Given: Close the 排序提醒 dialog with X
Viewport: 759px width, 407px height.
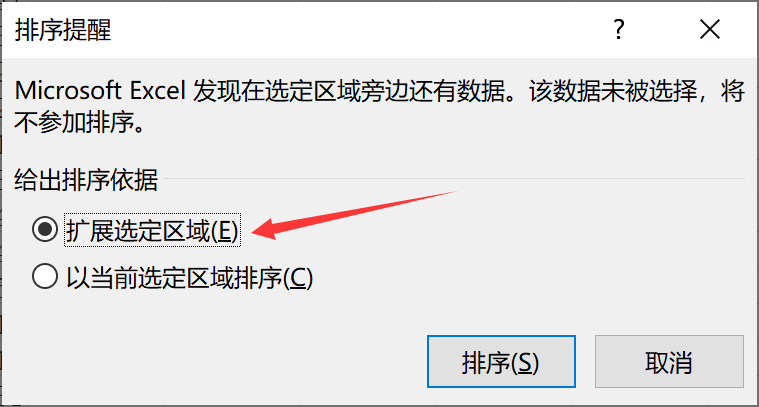Looking at the screenshot, I should pos(710,30).
